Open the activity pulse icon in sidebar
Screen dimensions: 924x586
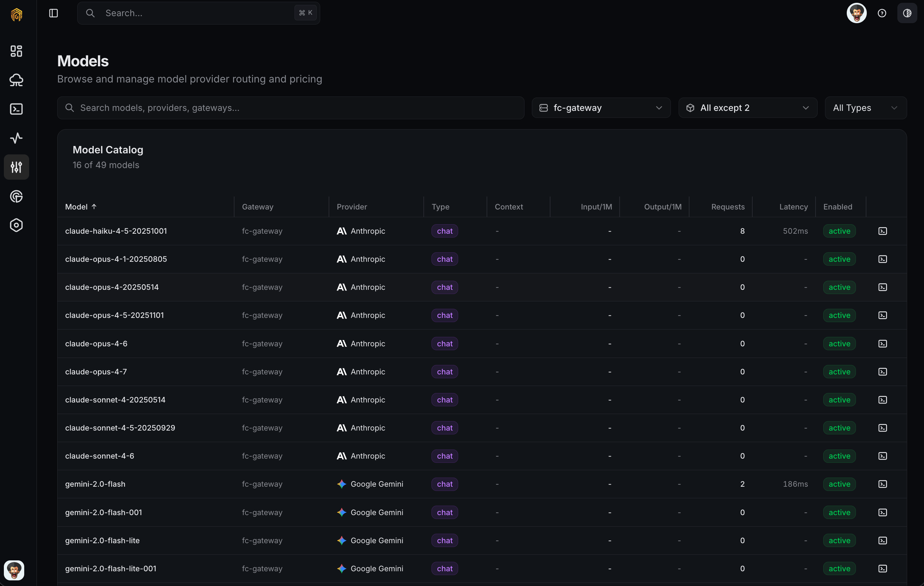click(x=16, y=138)
